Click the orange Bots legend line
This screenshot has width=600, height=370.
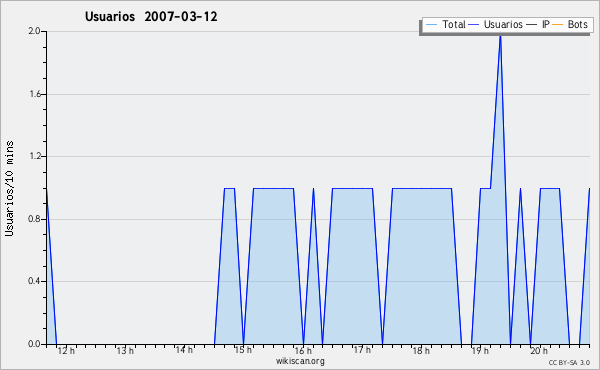point(558,25)
